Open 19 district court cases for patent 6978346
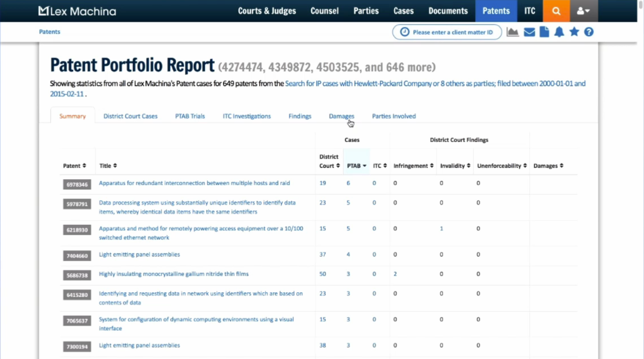Image resolution: width=644 pixels, height=359 pixels. point(323,183)
